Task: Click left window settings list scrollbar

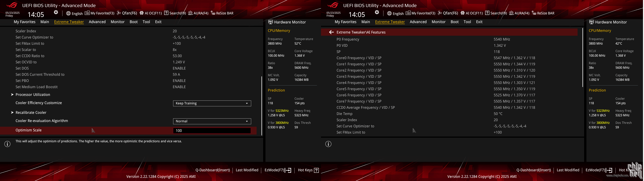Action: [x=262, y=106]
